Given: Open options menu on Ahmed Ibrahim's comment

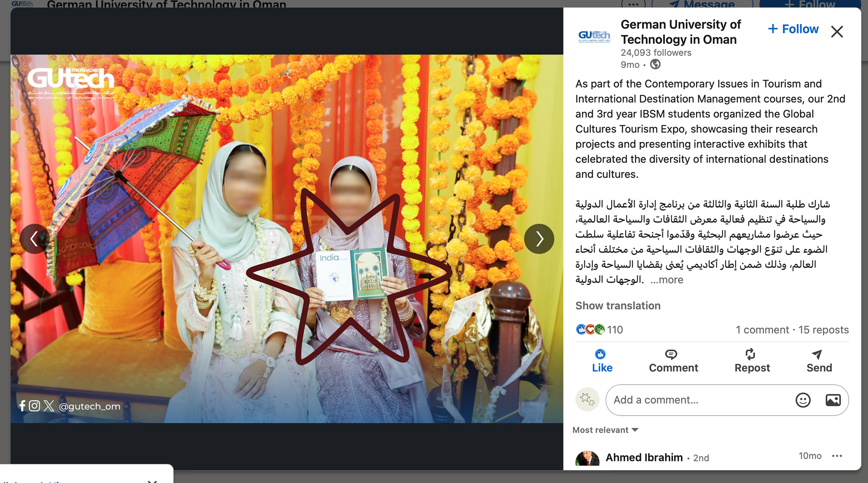Looking at the screenshot, I should coord(837,456).
